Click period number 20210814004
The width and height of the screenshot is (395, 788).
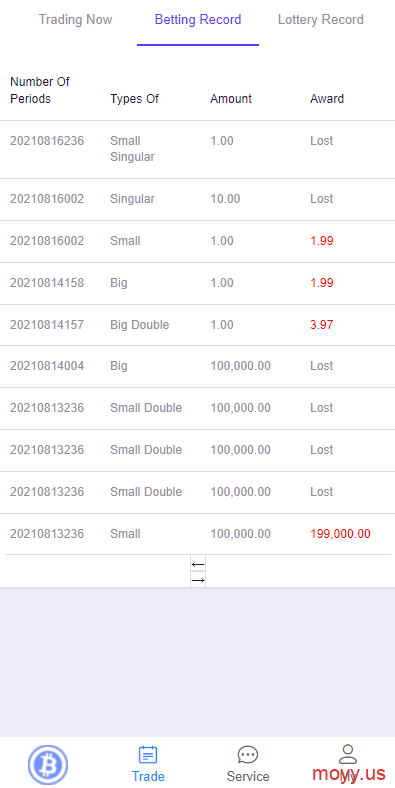coord(47,366)
